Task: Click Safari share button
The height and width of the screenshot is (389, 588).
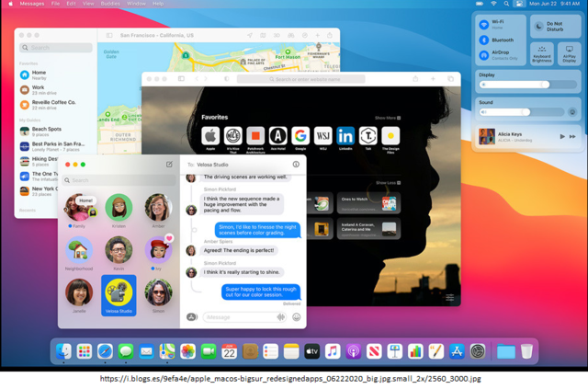Action: 415,79
